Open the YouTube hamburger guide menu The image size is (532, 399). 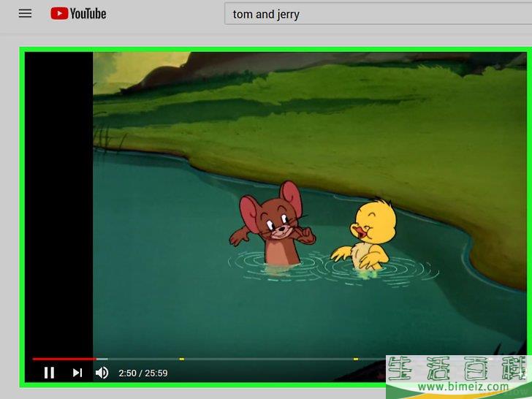point(25,14)
